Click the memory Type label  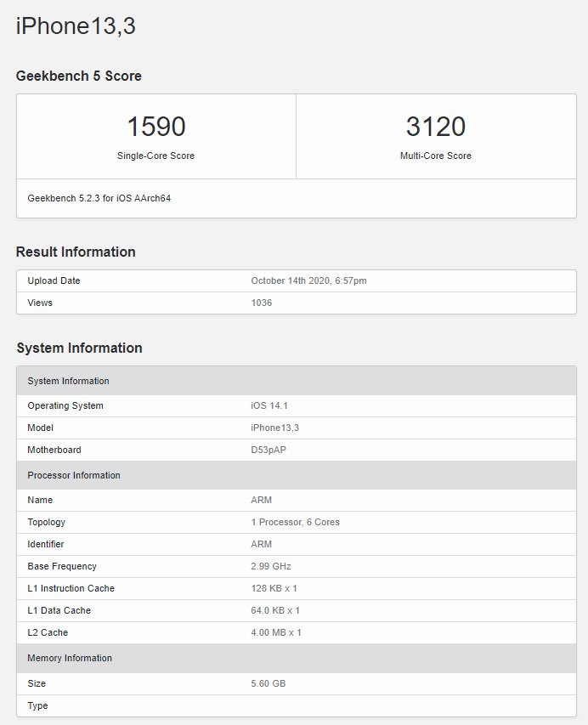click(x=37, y=706)
